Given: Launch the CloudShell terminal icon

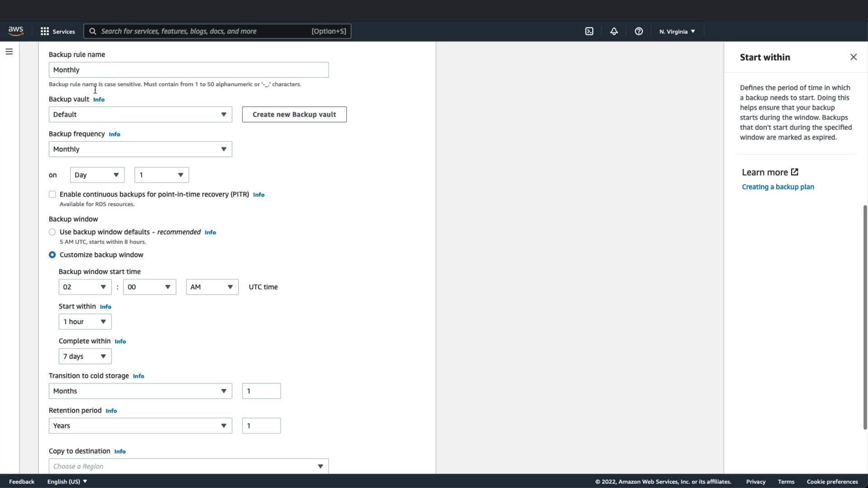Looking at the screenshot, I should click(x=589, y=31).
